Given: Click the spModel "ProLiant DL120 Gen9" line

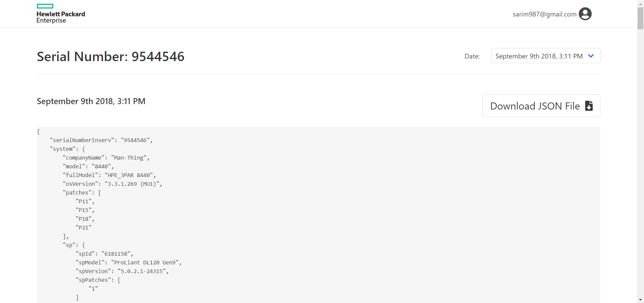Looking at the screenshot, I should point(129,262).
